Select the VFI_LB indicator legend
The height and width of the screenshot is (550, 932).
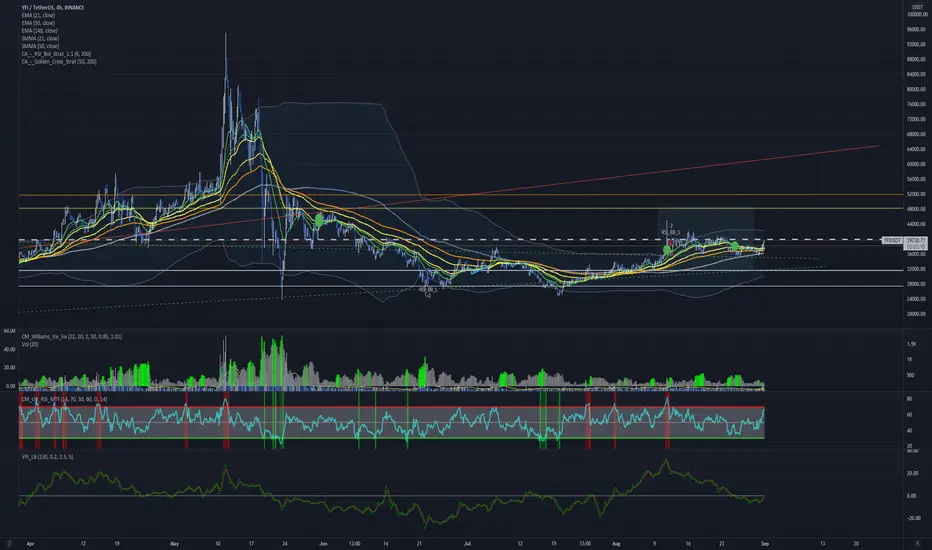47,457
